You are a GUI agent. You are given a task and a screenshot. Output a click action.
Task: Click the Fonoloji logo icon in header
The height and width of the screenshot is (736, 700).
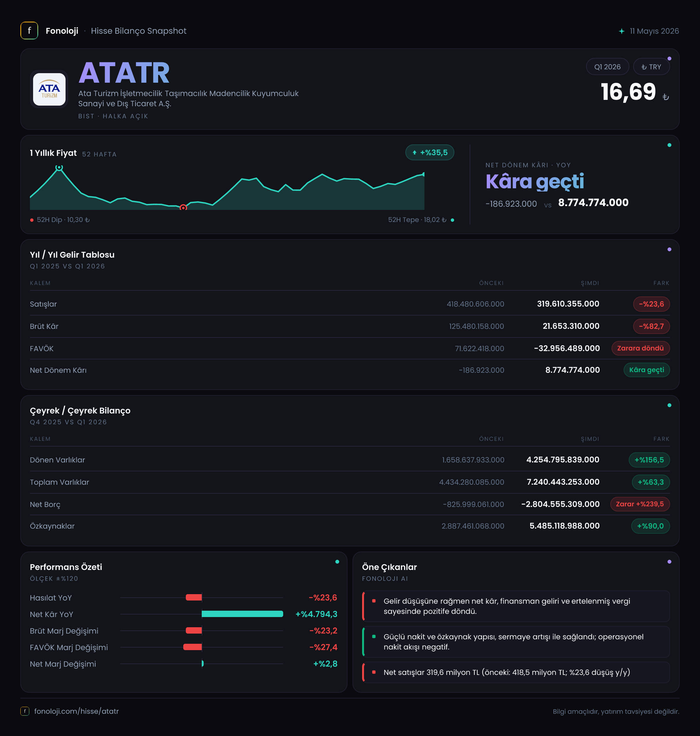click(29, 31)
